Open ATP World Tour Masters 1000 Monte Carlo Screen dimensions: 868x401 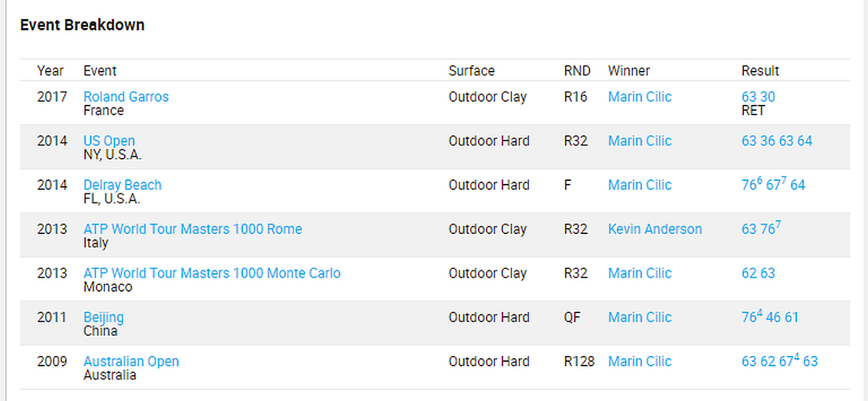[x=212, y=273]
